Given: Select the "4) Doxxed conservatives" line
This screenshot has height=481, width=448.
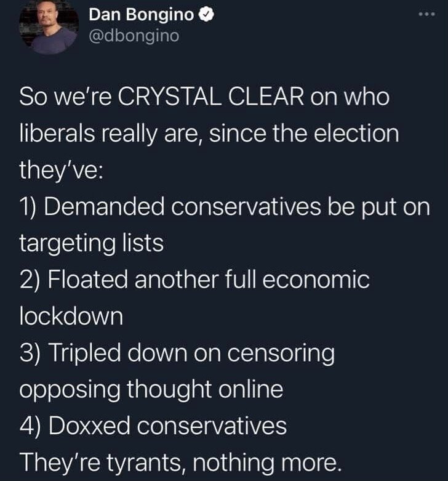Looking at the screenshot, I should click(153, 426).
